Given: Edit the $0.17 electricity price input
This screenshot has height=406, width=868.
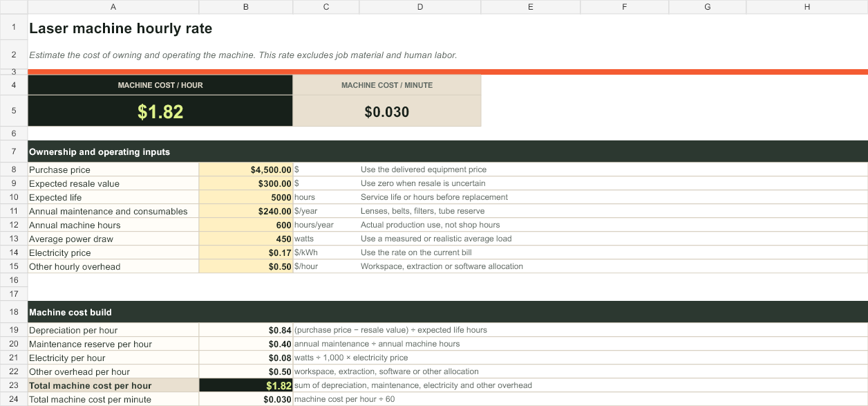Looking at the screenshot, I should pyautogui.click(x=246, y=252).
